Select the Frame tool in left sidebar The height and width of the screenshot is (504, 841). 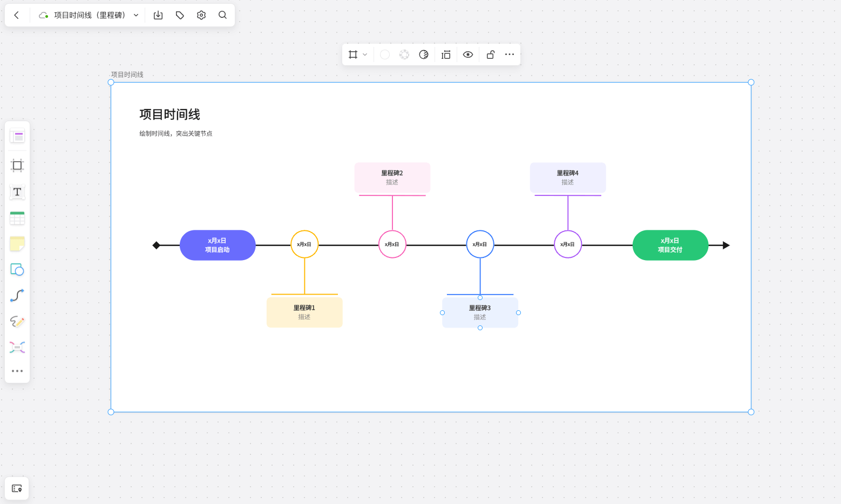[17, 166]
